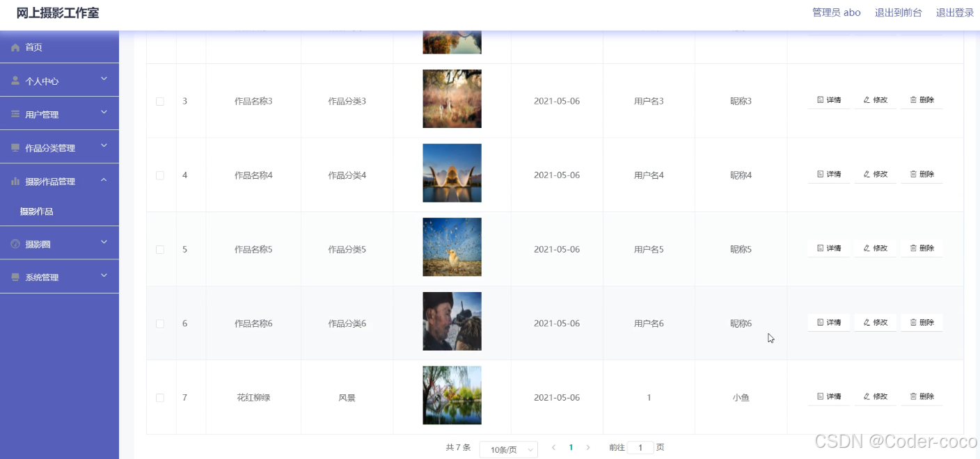This screenshot has width=980, height=459.
Task: Expand the 系统管理 chevron
Action: pyautogui.click(x=104, y=276)
